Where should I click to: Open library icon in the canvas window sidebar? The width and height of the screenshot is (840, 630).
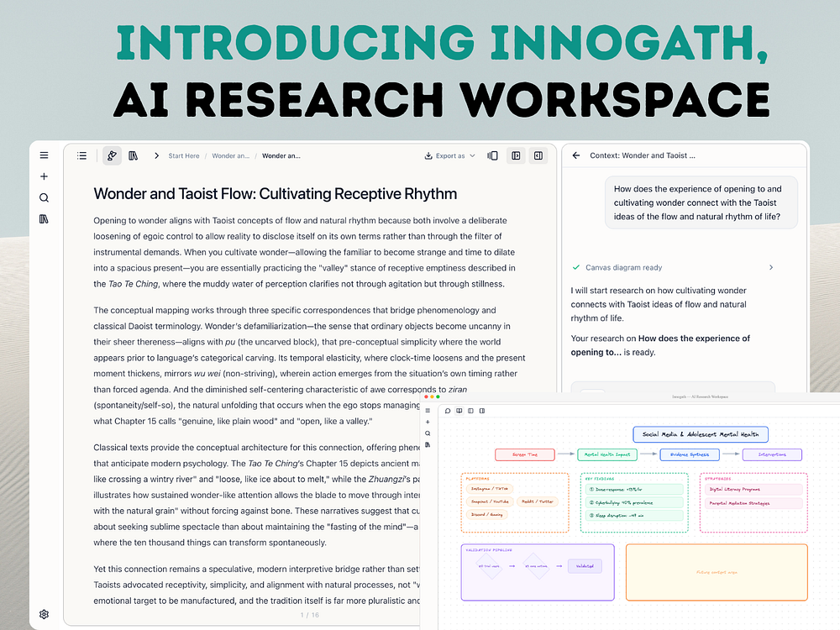428,444
